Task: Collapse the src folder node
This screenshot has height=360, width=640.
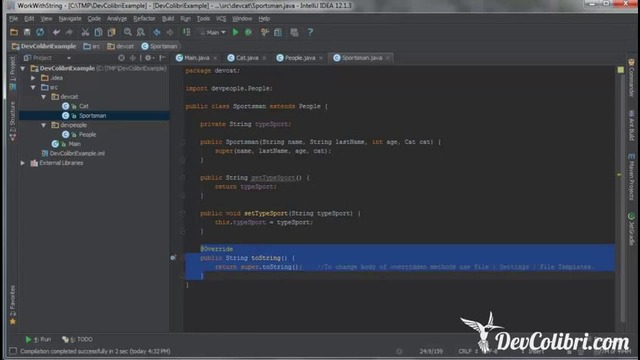Action: pyautogui.click(x=33, y=87)
